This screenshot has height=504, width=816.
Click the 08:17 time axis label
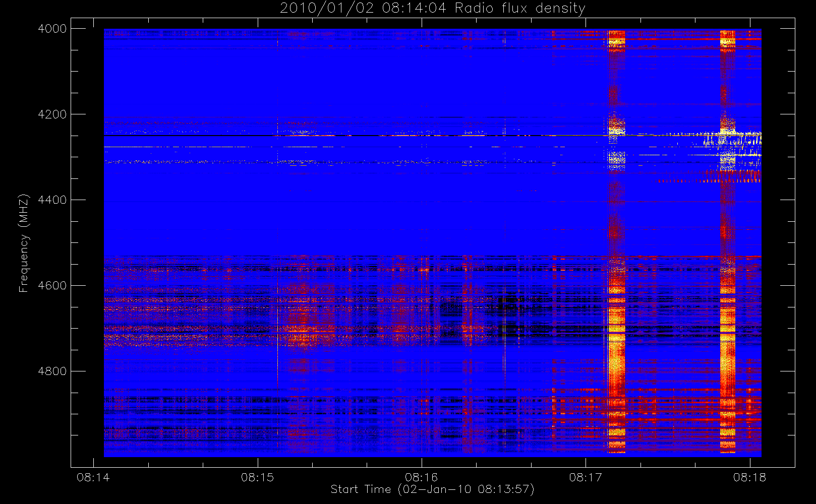(586, 477)
